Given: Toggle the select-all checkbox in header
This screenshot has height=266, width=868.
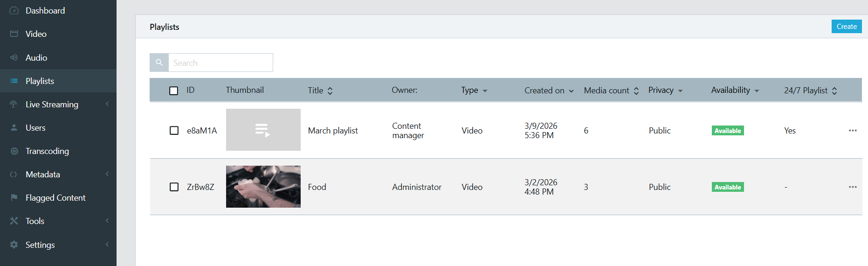Looking at the screenshot, I should click(x=174, y=91).
